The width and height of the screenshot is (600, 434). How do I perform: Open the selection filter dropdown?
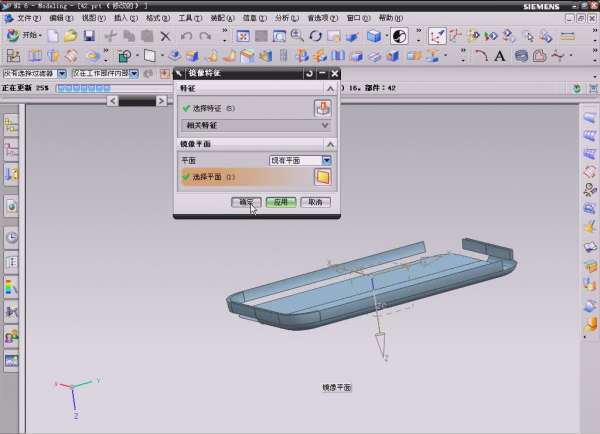pyautogui.click(x=62, y=74)
